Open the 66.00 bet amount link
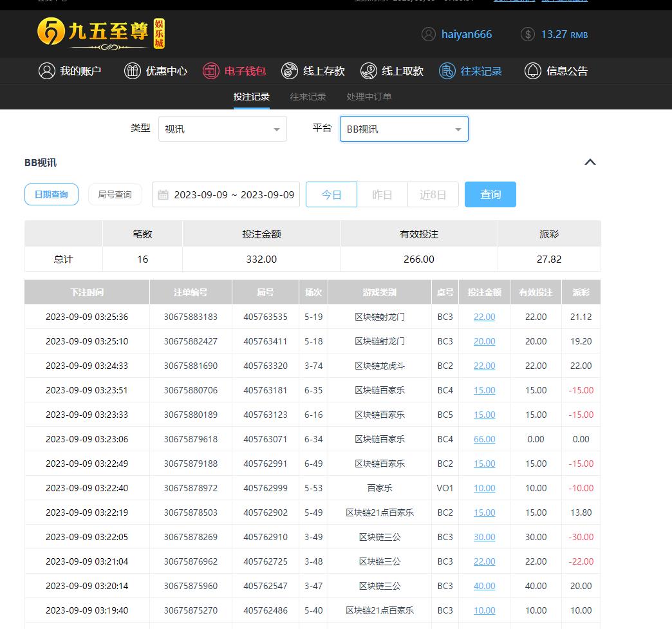 coord(484,439)
